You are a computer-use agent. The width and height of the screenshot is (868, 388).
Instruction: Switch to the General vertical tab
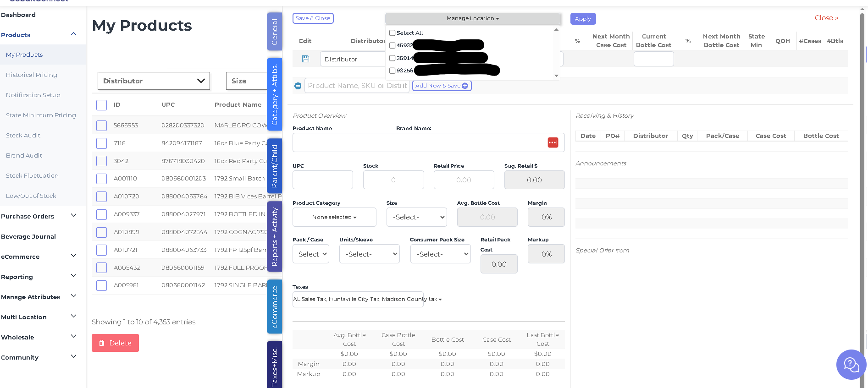pos(274,32)
